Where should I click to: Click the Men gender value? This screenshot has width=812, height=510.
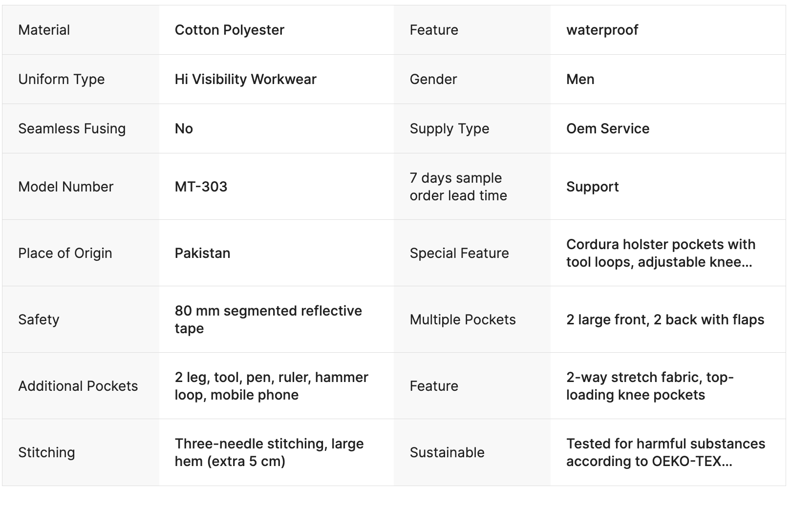click(580, 79)
